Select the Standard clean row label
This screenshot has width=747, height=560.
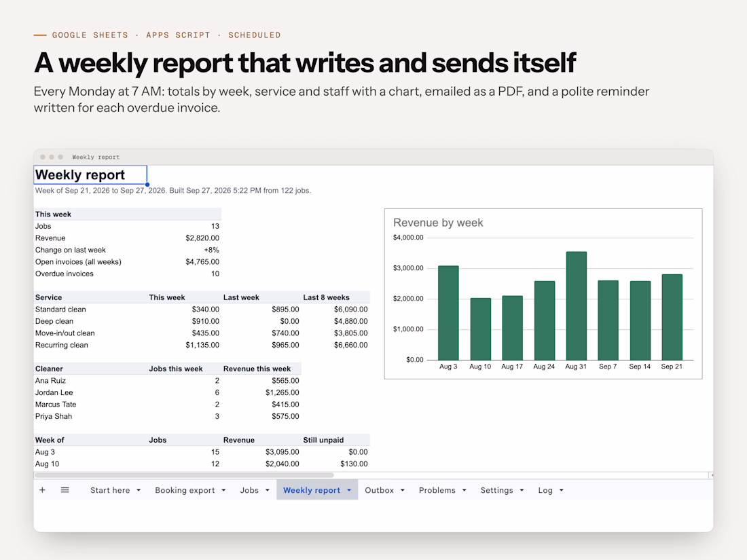pos(60,310)
